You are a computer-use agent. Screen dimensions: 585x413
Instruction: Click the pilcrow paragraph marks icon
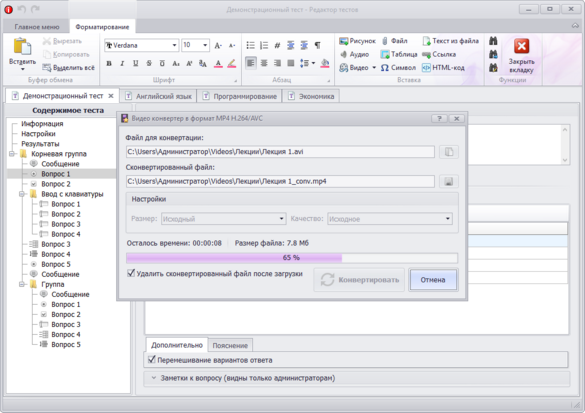click(x=317, y=46)
